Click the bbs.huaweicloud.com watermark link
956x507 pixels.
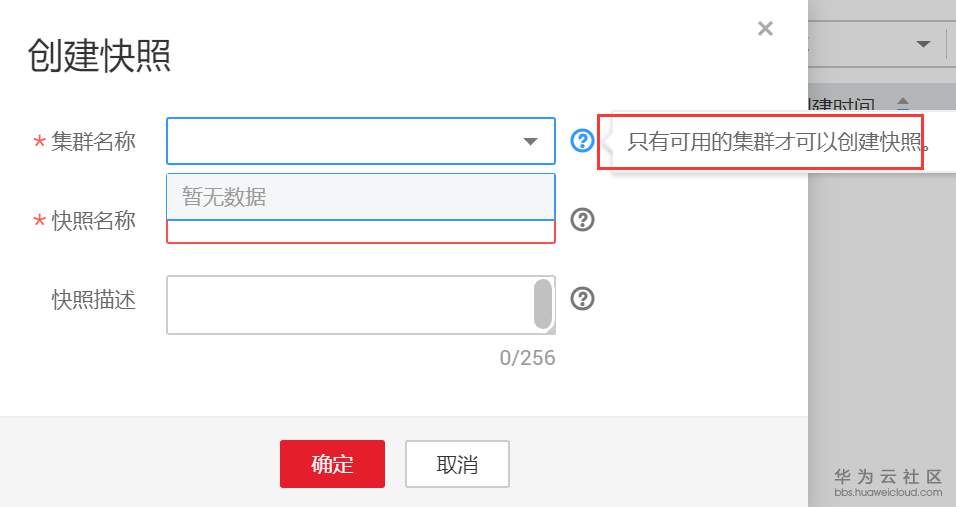point(888,492)
